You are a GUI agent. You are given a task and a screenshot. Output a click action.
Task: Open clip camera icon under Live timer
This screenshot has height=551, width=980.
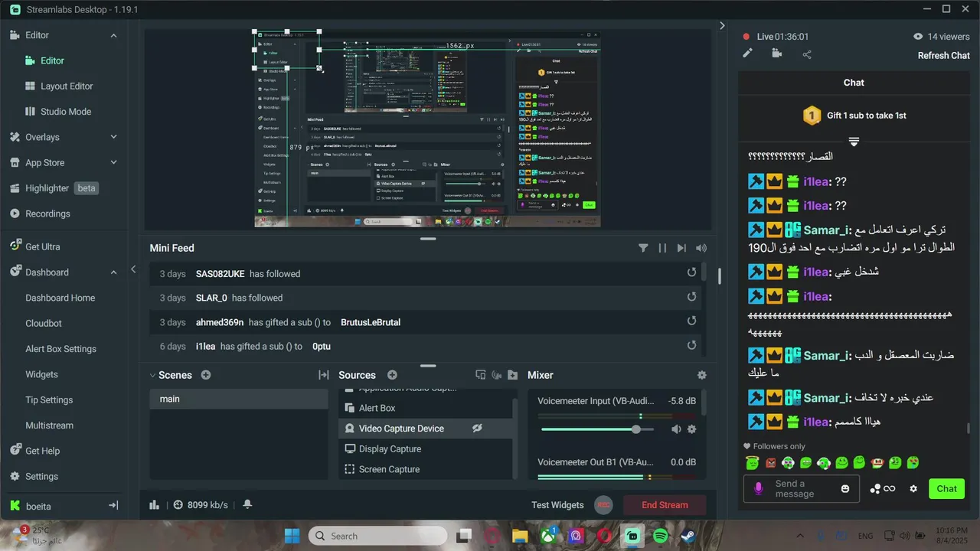point(777,54)
